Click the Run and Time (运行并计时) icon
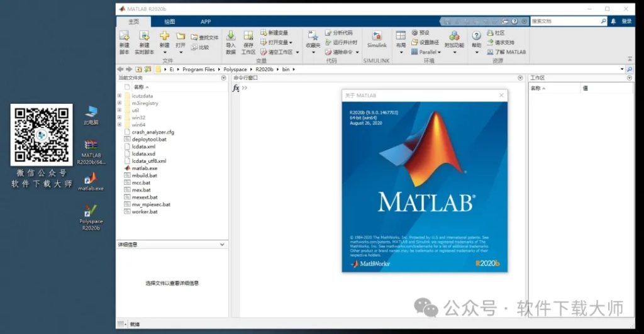 point(328,42)
